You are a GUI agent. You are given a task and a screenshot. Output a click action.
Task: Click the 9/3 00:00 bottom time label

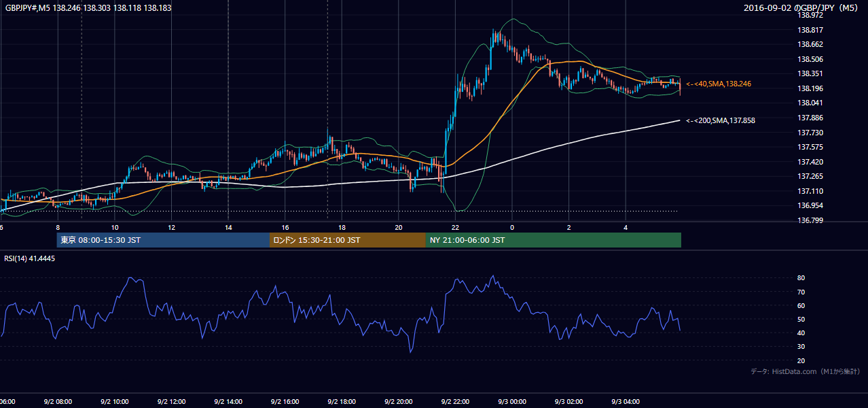pos(511,402)
